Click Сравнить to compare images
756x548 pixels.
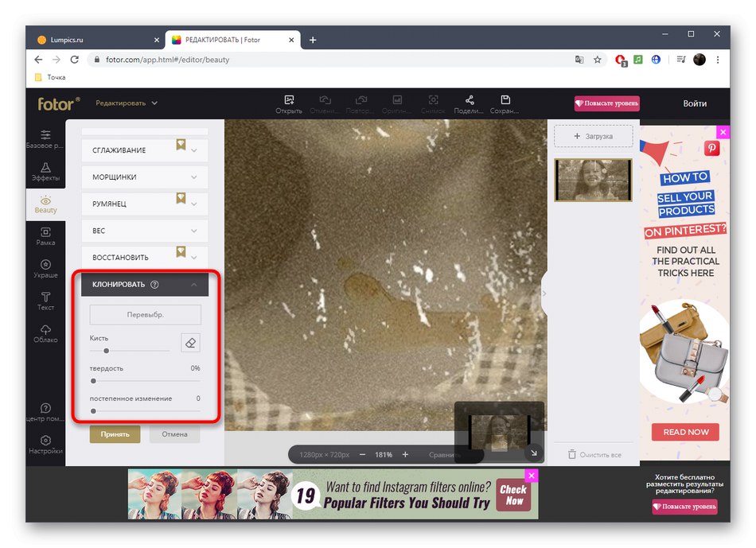(x=443, y=454)
